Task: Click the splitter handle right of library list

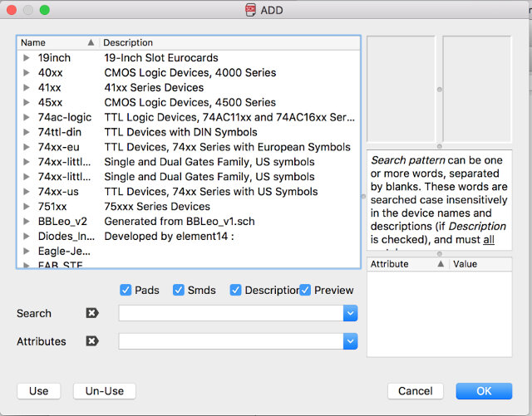Action: (x=364, y=196)
